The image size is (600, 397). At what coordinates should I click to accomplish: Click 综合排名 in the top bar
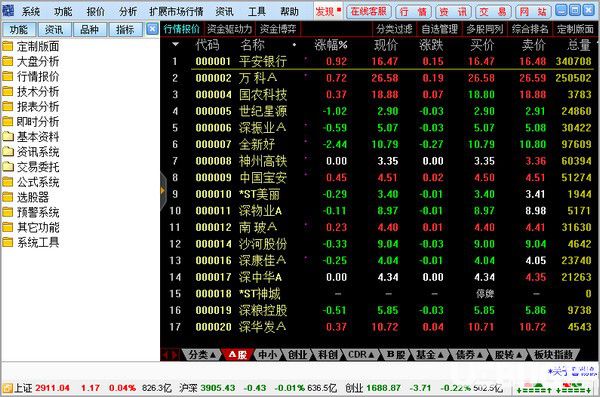coord(530,29)
